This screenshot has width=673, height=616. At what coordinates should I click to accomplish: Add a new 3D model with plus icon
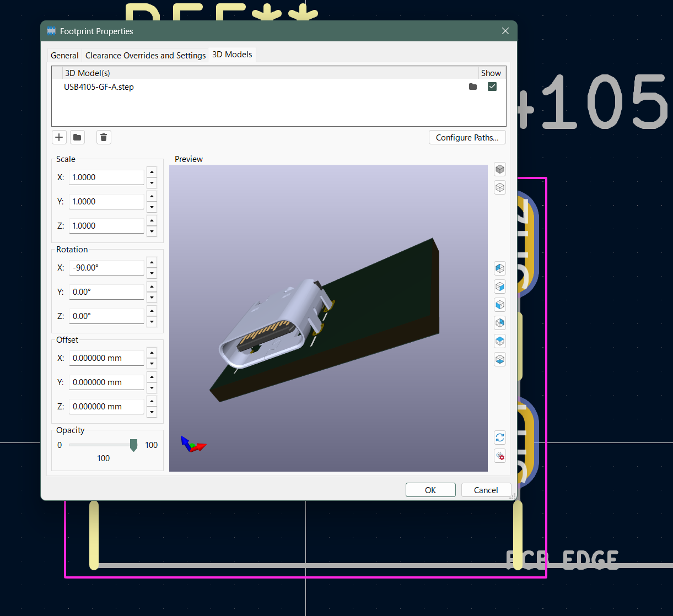pos(59,137)
